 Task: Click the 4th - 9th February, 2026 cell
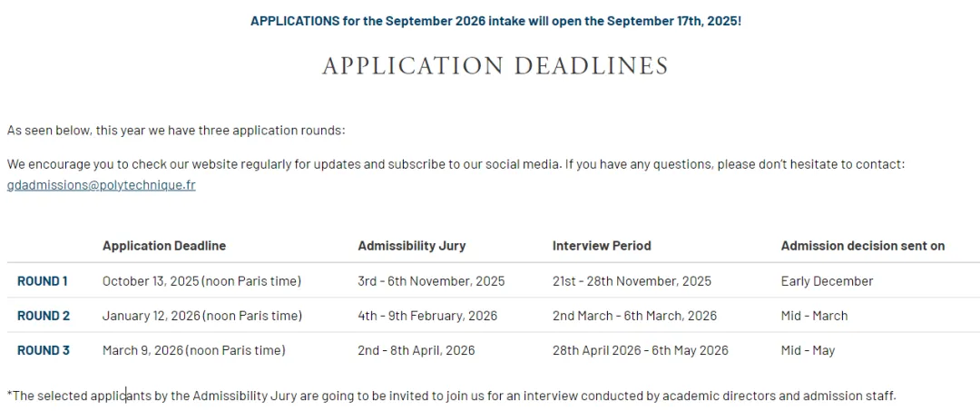tap(427, 316)
